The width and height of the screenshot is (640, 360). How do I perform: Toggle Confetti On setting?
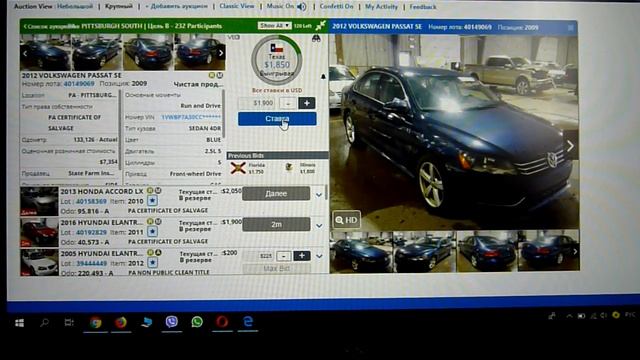pyautogui.click(x=336, y=7)
